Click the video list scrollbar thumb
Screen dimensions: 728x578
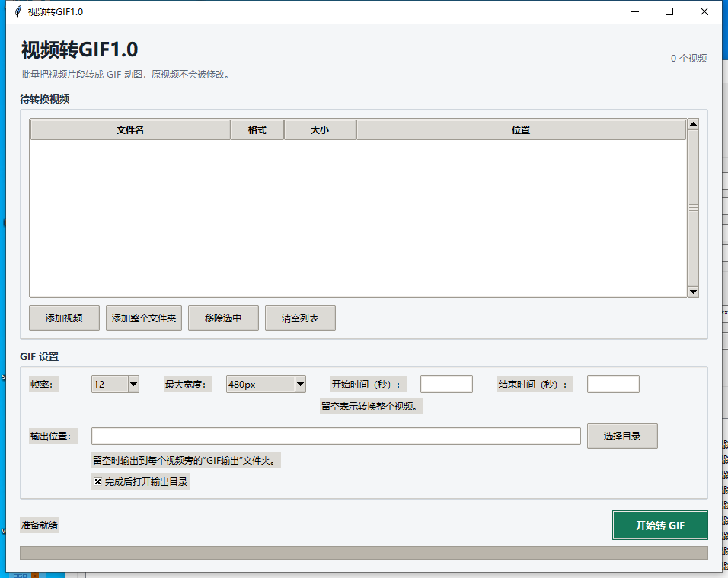(693, 208)
